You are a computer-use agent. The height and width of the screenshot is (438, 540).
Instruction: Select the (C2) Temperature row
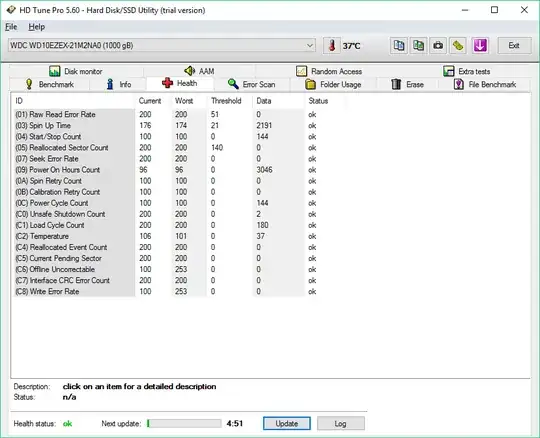pyautogui.click(x=165, y=236)
